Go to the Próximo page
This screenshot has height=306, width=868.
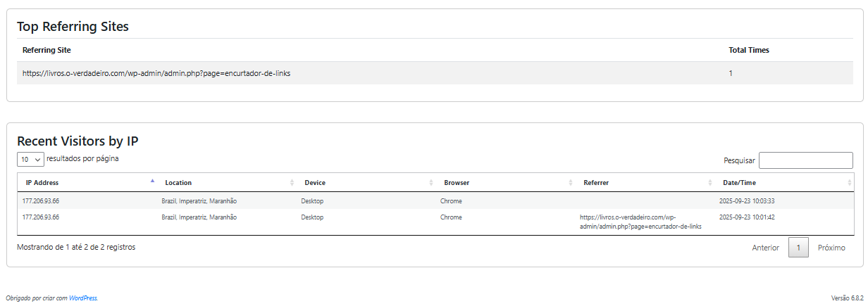pyautogui.click(x=831, y=248)
